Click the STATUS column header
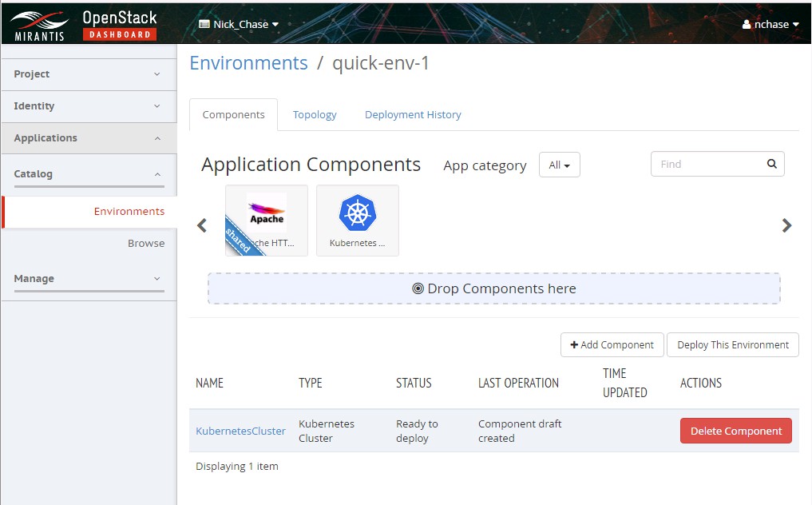Image resolution: width=812 pixels, height=505 pixels. coord(414,384)
